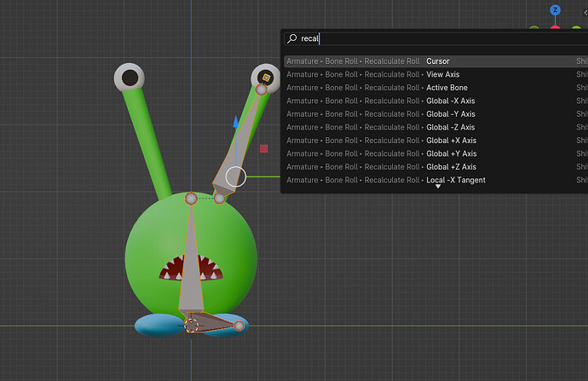Choose Global +X Axis roll option
The height and width of the screenshot is (381, 588).
click(x=435, y=141)
